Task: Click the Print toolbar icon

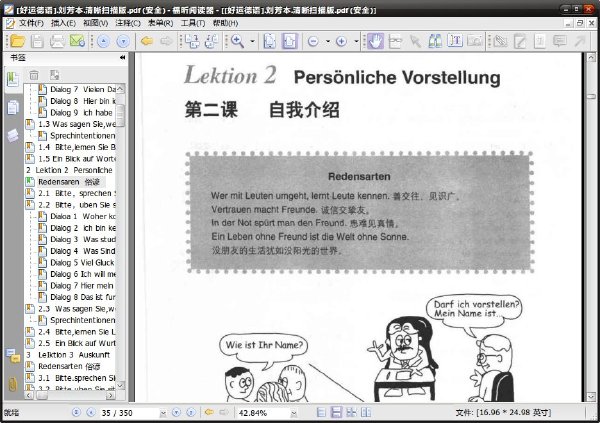Action: pos(57,41)
